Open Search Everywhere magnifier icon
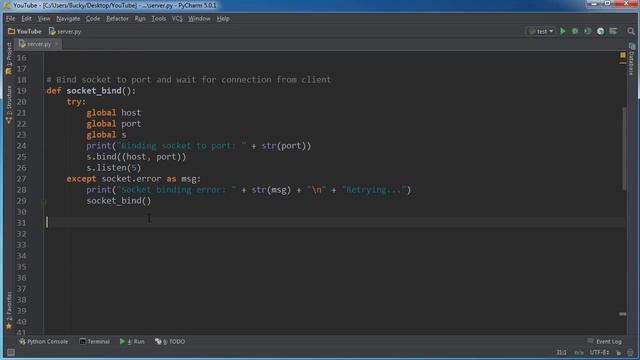This screenshot has height=360, width=640. (x=631, y=31)
